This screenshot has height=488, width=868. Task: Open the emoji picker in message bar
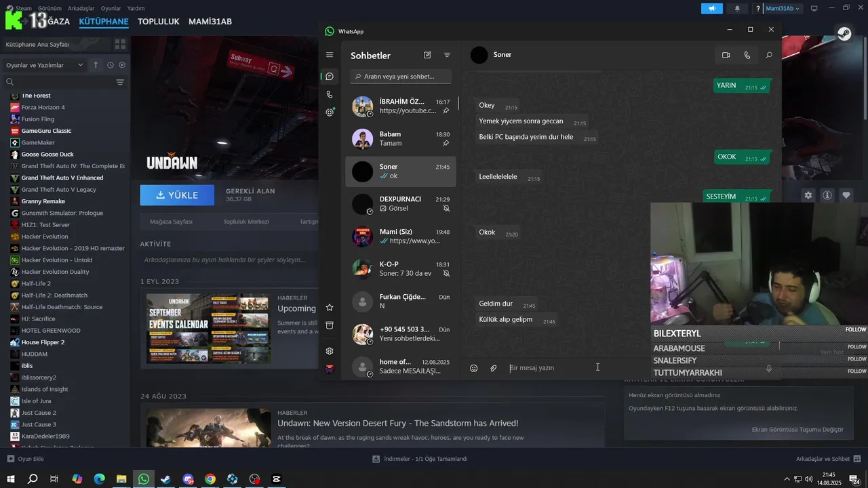[474, 368]
